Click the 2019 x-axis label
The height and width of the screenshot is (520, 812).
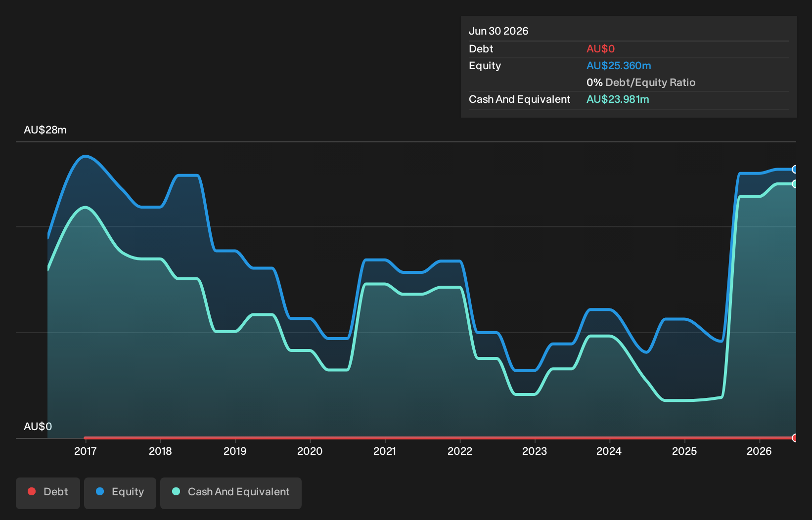[x=235, y=451]
